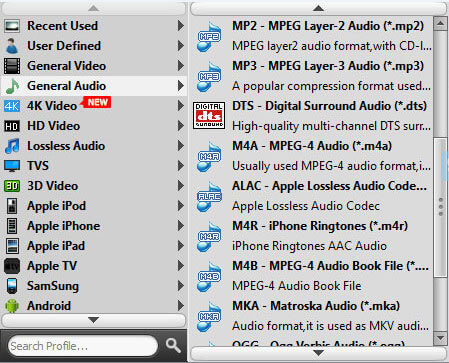Click the Recent Used category icon
This screenshot has height=363, width=449.
click(12, 26)
